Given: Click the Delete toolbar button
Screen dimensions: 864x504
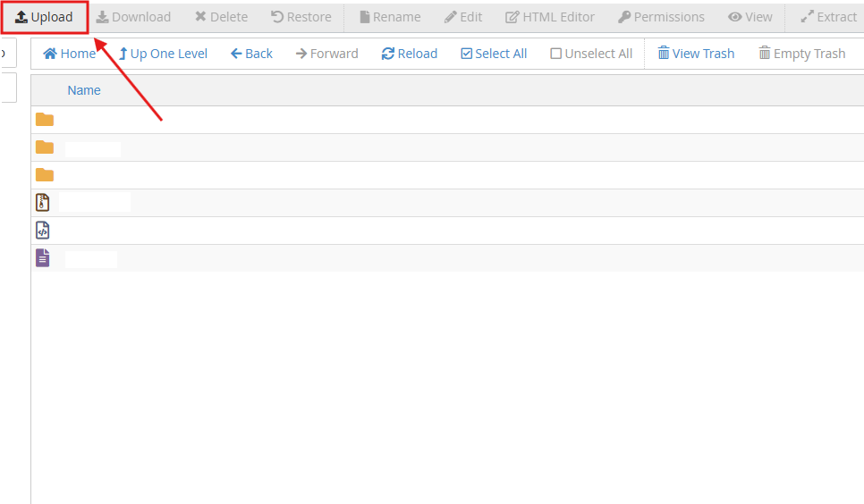Looking at the screenshot, I should point(222,17).
